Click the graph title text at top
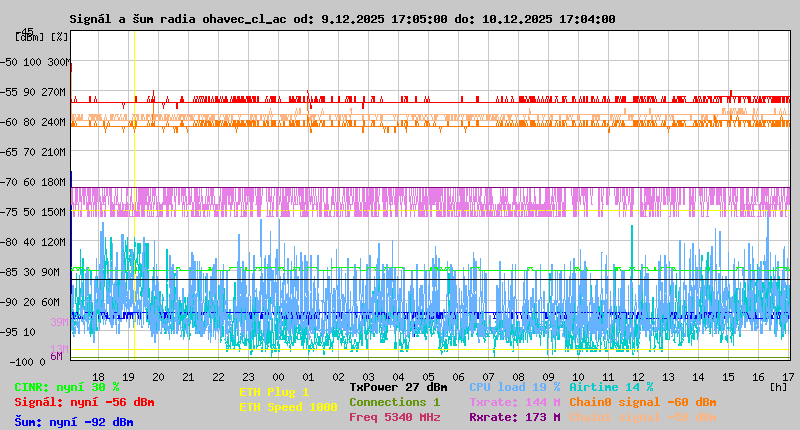Viewport: 800px width, 430px height. coord(342,19)
